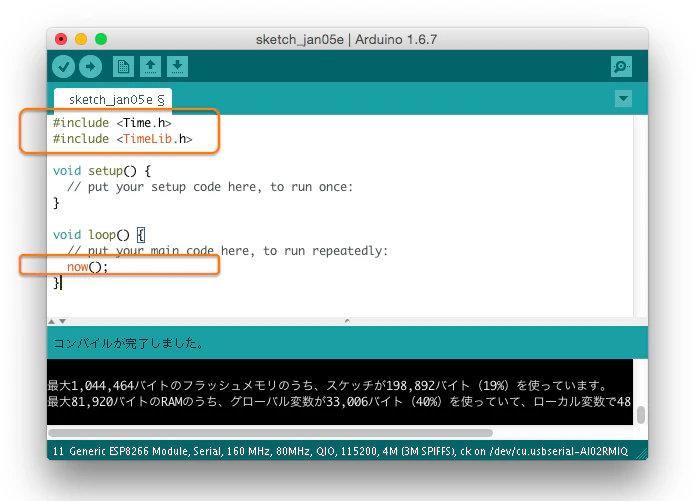Collapse editor using the up triangle divider arrow
The width and height of the screenshot is (696, 501).
point(52,321)
